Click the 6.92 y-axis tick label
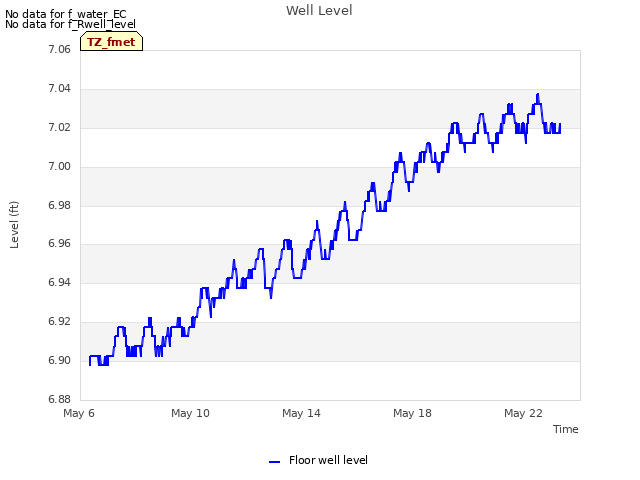Image resolution: width=640 pixels, height=480 pixels. pos(60,322)
